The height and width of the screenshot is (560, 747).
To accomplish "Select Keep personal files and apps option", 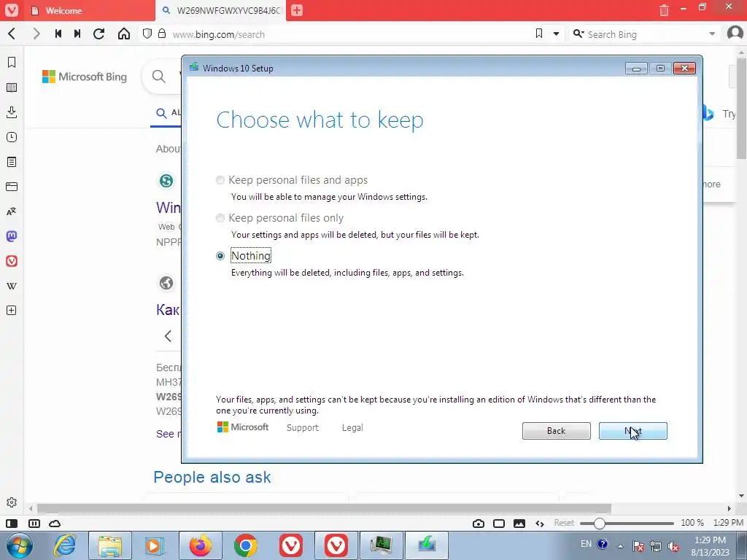I will point(220,180).
